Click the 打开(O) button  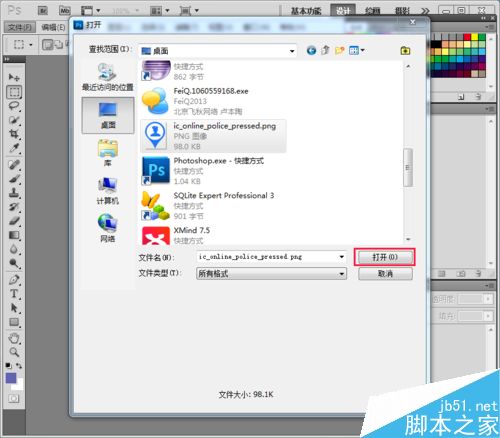click(385, 257)
